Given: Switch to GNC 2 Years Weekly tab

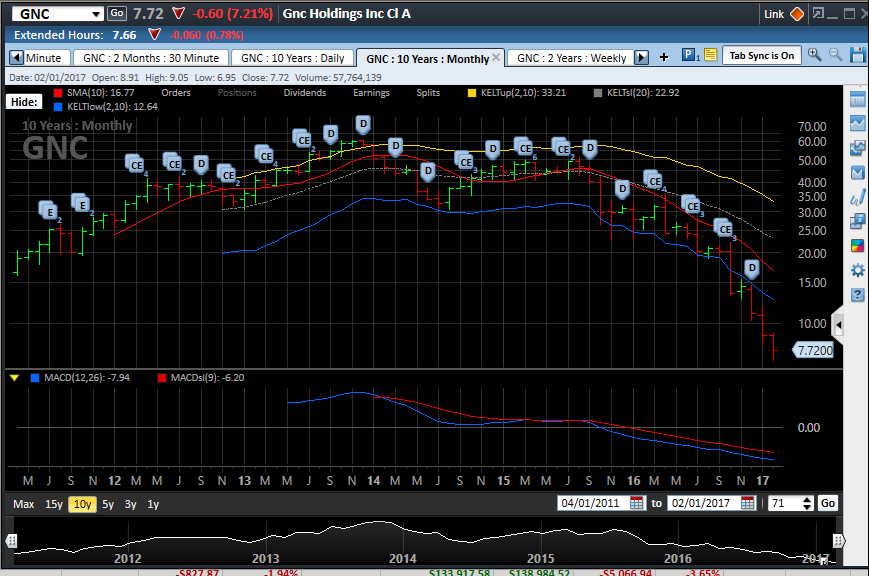Looking at the screenshot, I should [x=571, y=58].
